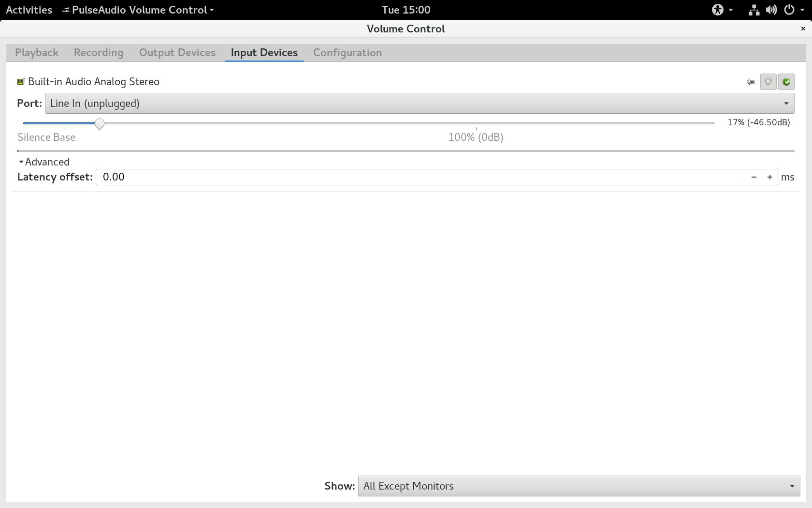This screenshot has height=508, width=812.
Task: Open the accessibility menu icon
Action: click(718, 10)
